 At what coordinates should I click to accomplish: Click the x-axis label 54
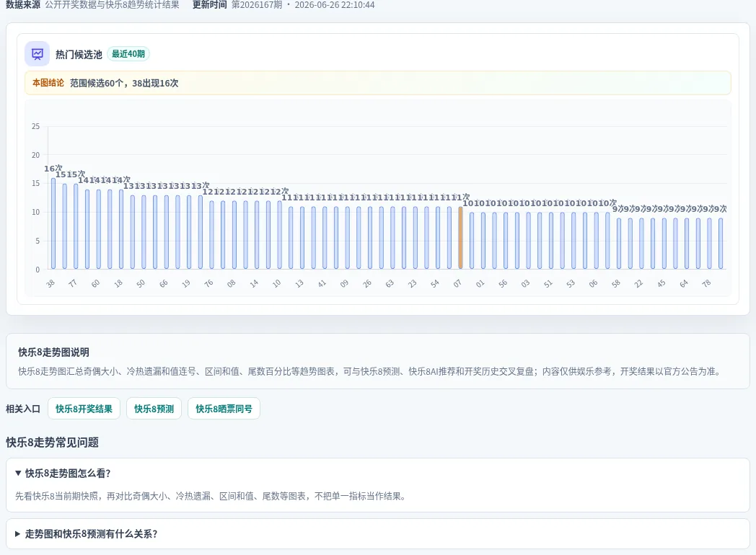(x=435, y=283)
